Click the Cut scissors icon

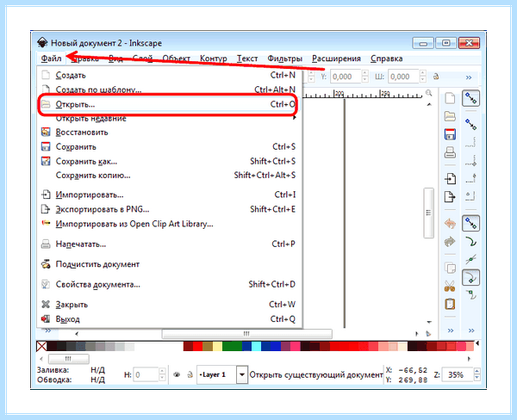[450, 286]
